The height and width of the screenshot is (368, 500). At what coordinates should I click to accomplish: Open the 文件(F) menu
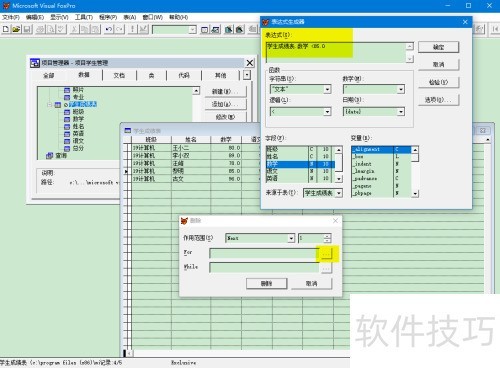coord(11,17)
